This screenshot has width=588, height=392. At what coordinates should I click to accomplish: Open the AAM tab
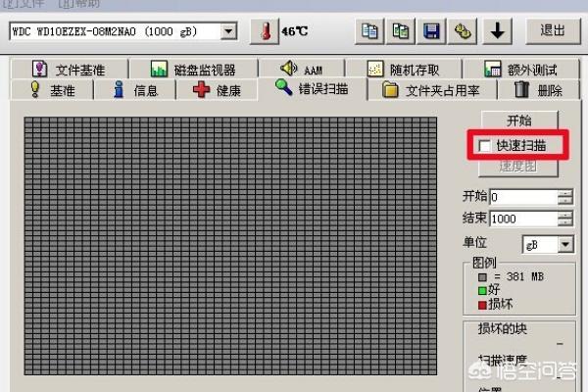click(x=300, y=70)
